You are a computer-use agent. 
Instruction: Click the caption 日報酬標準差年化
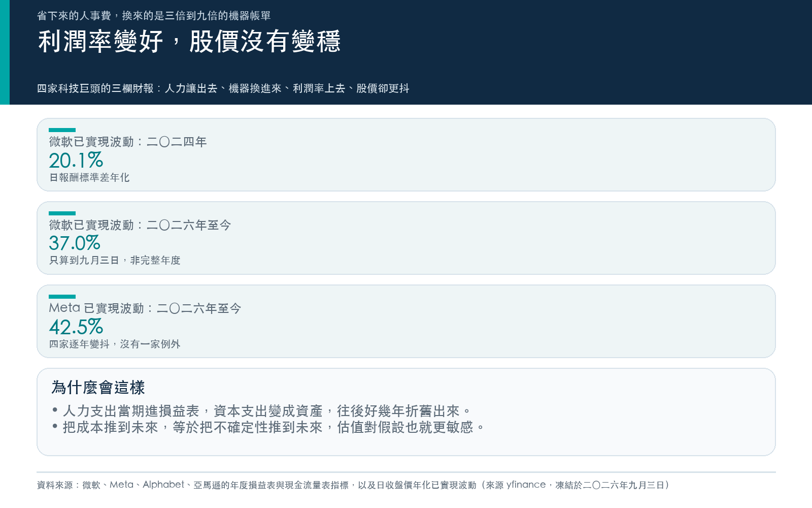89,177
